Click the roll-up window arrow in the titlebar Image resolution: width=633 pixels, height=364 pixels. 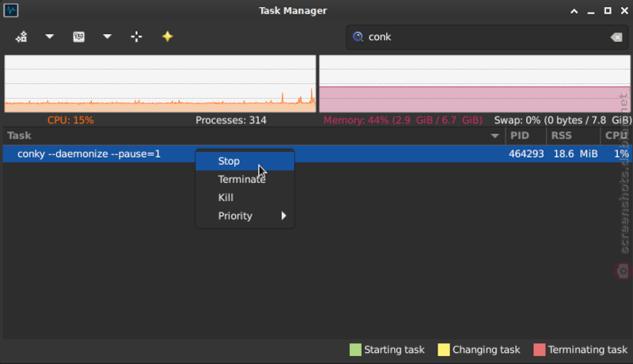[x=574, y=11]
